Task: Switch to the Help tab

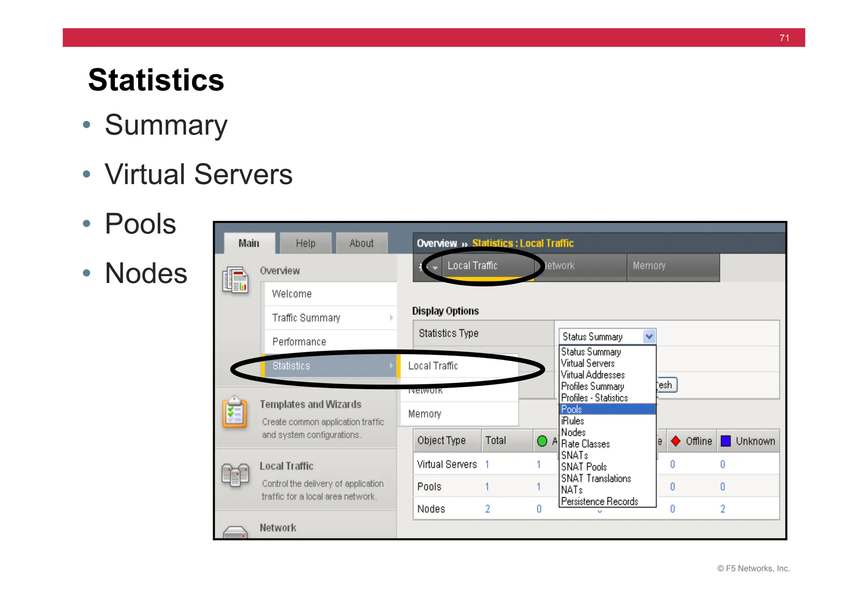Action: [306, 243]
